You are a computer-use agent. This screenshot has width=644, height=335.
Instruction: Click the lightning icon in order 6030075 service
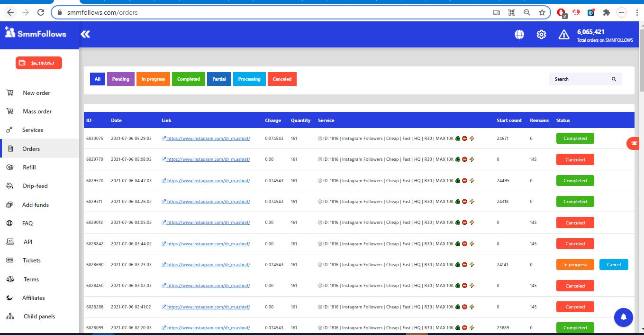(x=472, y=139)
